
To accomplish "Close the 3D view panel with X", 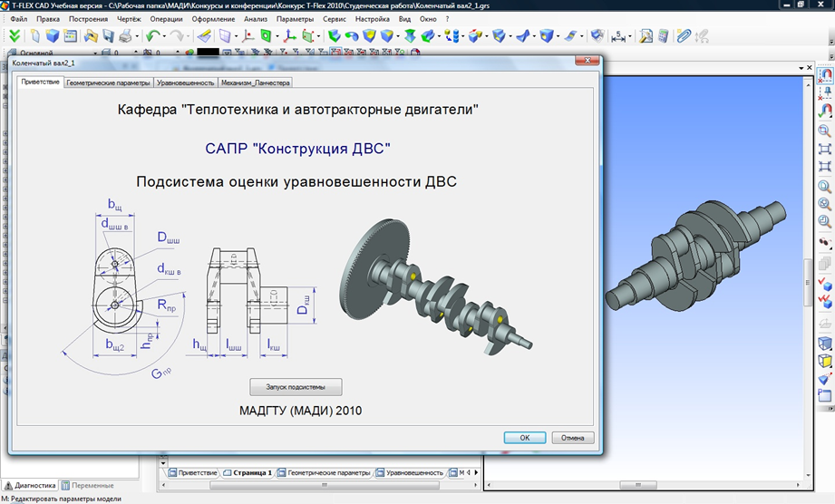I will [809, 68].
